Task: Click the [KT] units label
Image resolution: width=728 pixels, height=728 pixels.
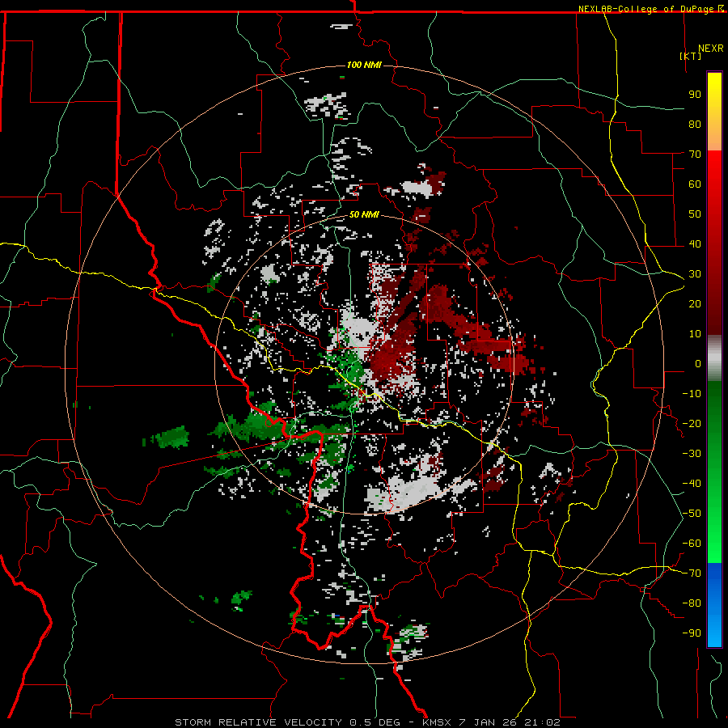Action: tap(691, 56)
